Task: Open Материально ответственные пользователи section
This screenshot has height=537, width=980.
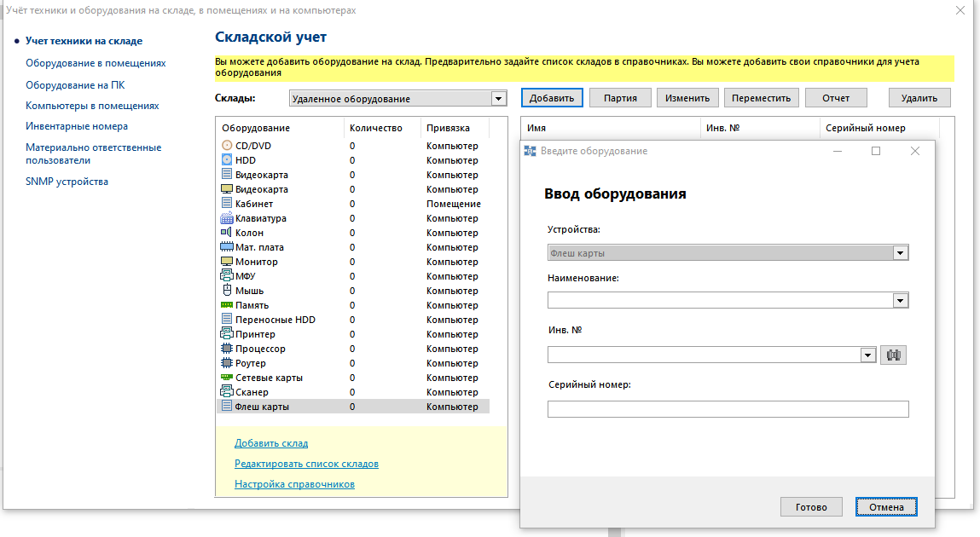Action: pos(93,153)
